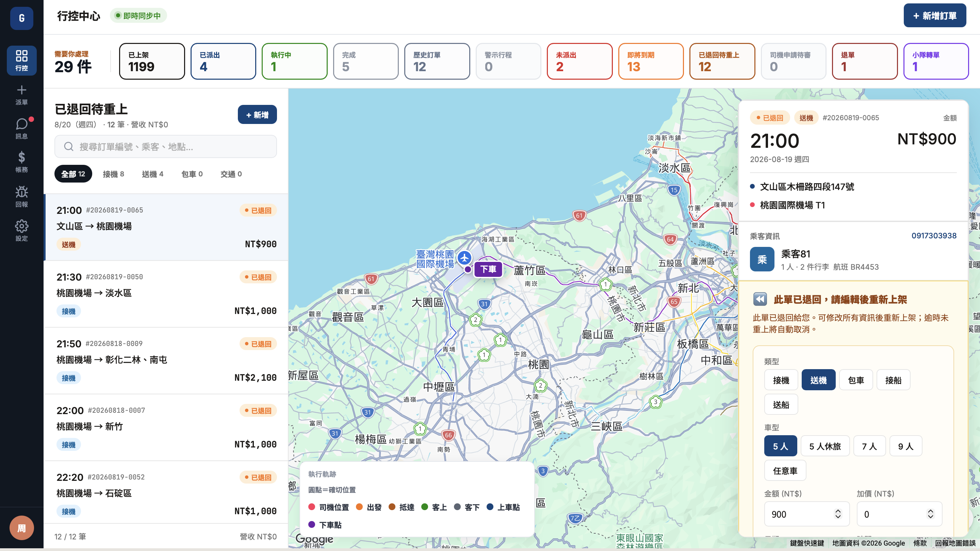Choose the 9 人 vehicle type

click(x=906, y=446)
